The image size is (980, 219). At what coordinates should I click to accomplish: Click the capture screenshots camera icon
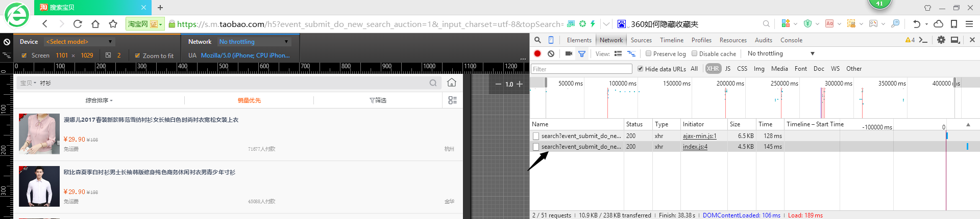click(568, 53)
